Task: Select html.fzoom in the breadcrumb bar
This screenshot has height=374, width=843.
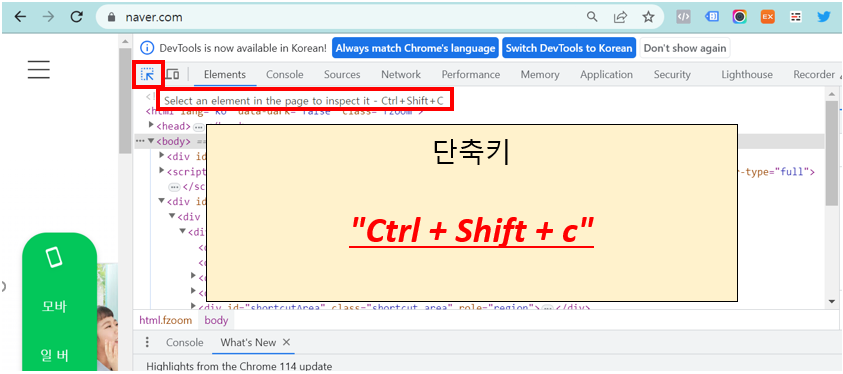Action: click(x=165, y=320)
